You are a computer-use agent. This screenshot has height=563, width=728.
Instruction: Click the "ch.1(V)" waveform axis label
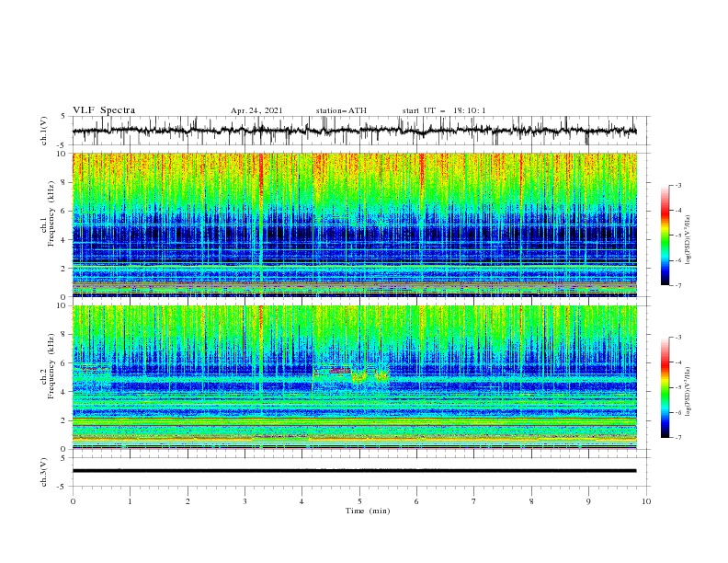[x=44, y=131]
